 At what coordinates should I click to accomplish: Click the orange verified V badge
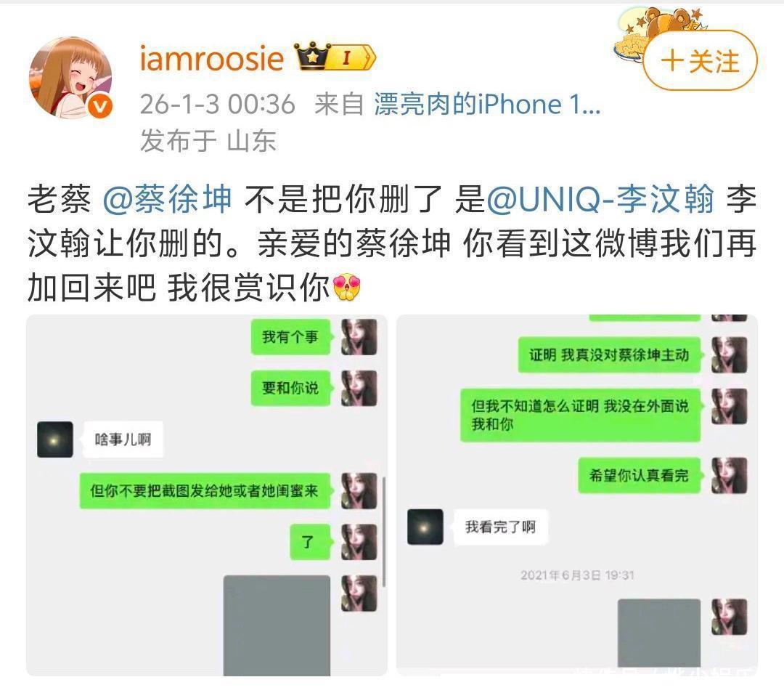tap(100, 107)
